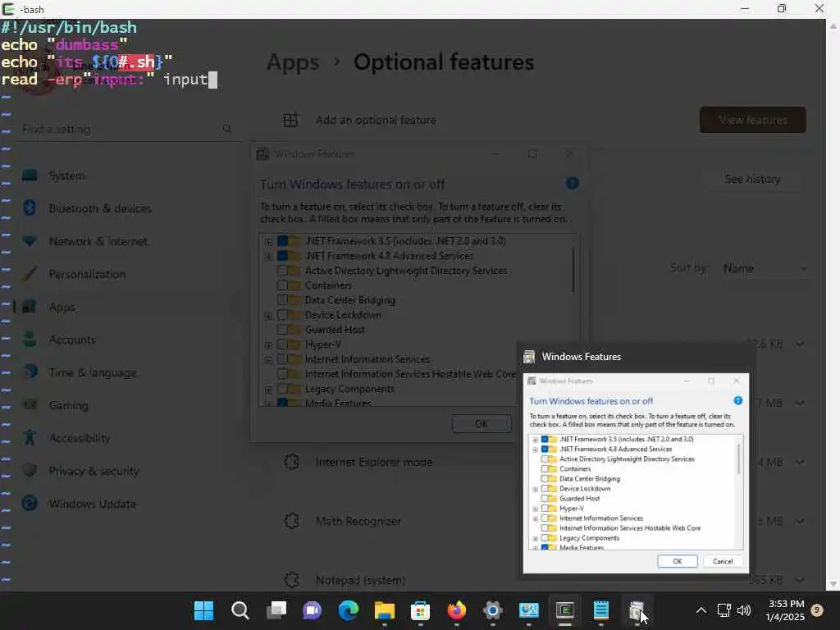Check Active Directory Lightweight Directory Services
The width and height of the screenshot is (840, 630).
click(x=282, y=271)
